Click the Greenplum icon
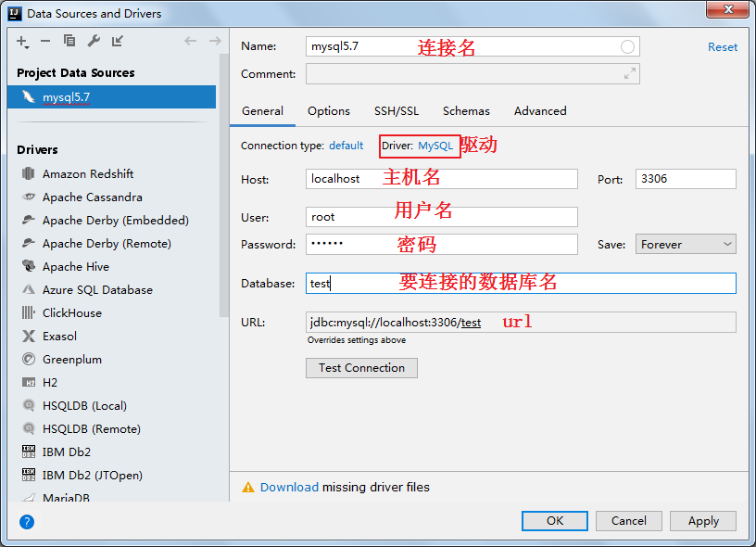Image resolution: width=756 pixels, height=547 pixels. click(29, 359)
